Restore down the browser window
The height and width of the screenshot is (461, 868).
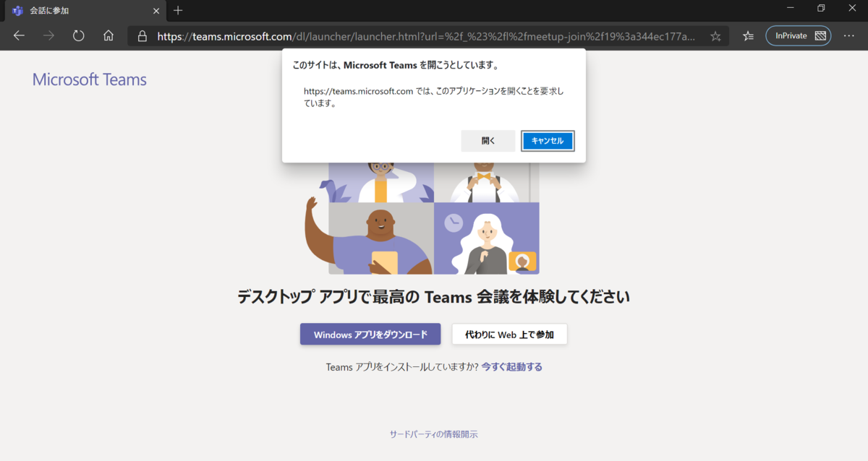pos(821,8)
